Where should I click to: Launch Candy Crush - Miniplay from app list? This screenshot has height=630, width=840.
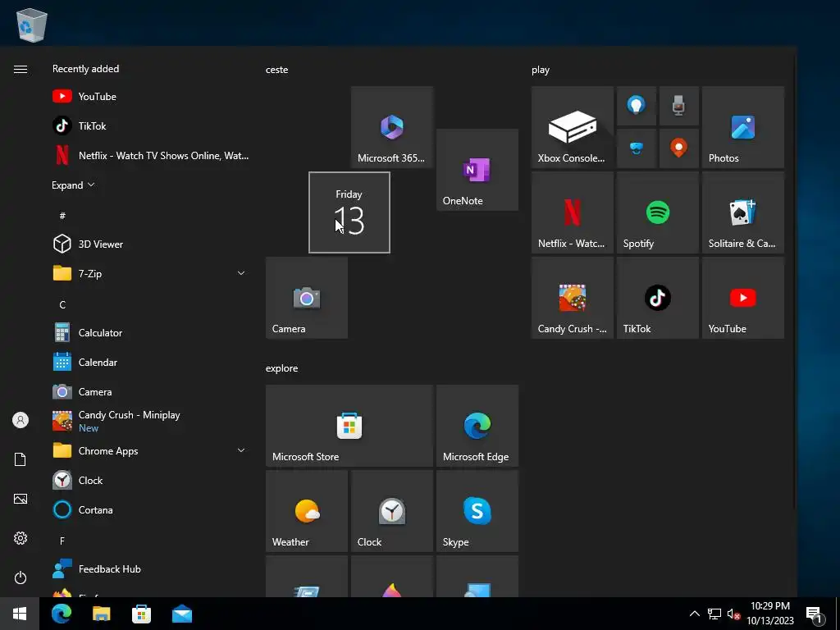tap(150, 421)
